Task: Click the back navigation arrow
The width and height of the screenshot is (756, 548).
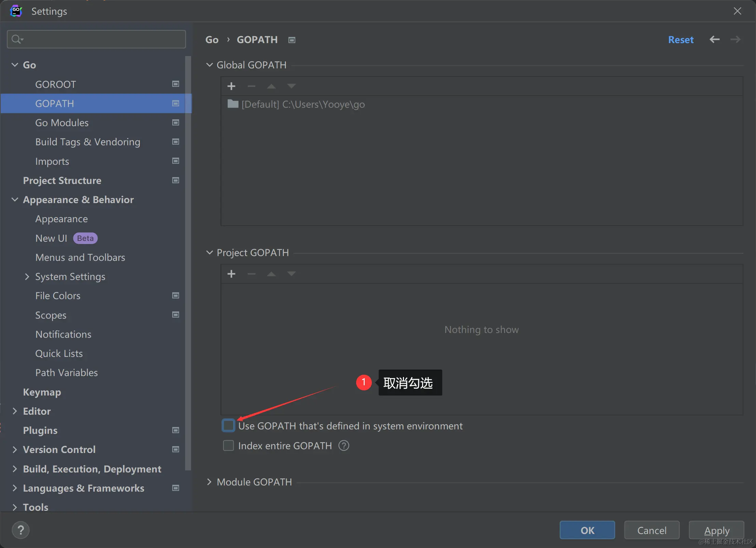Action: [714, 40]
